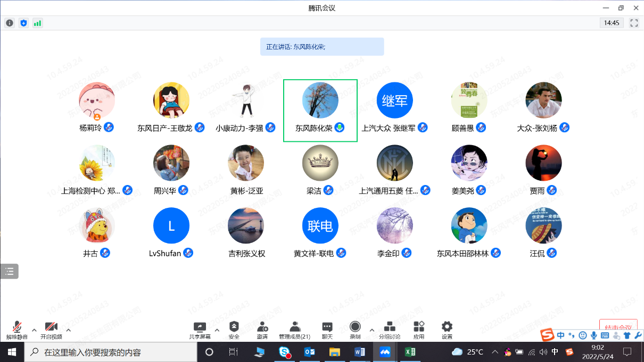The height and width of the screenshot is (362, 644).
Task: Open the meeting info icon
Action: [x=10, y=23]
